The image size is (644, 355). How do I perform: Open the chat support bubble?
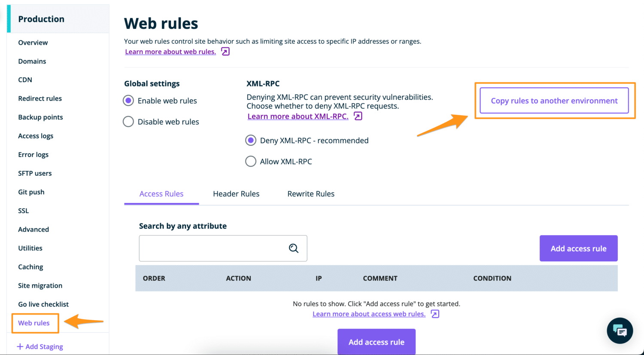click(x=620, y=331)
